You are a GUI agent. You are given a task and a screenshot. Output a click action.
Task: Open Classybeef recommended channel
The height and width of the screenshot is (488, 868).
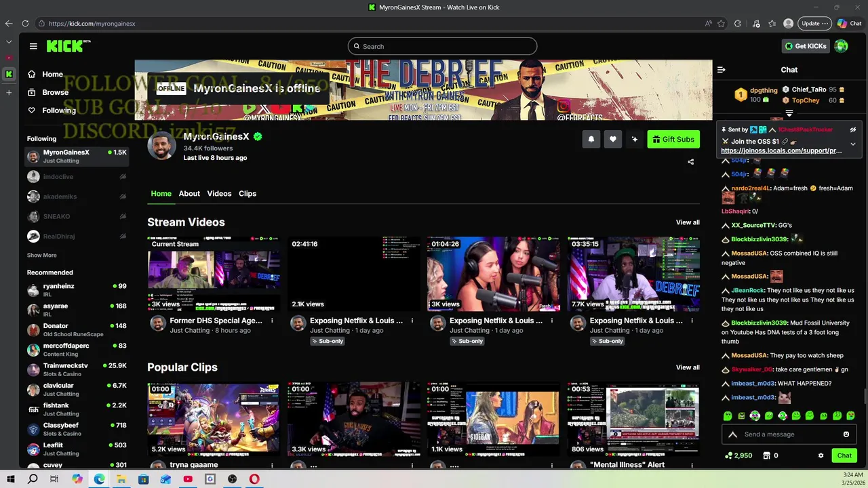tap(77, 429)
